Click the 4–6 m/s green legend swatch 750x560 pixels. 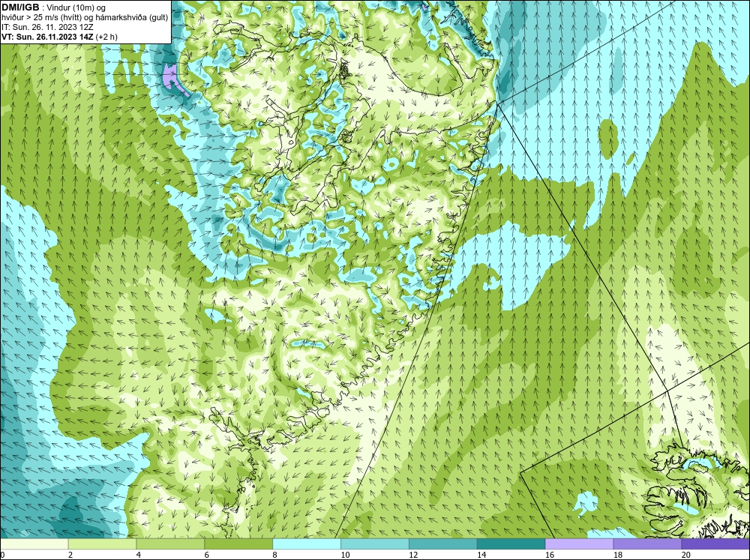170,544
